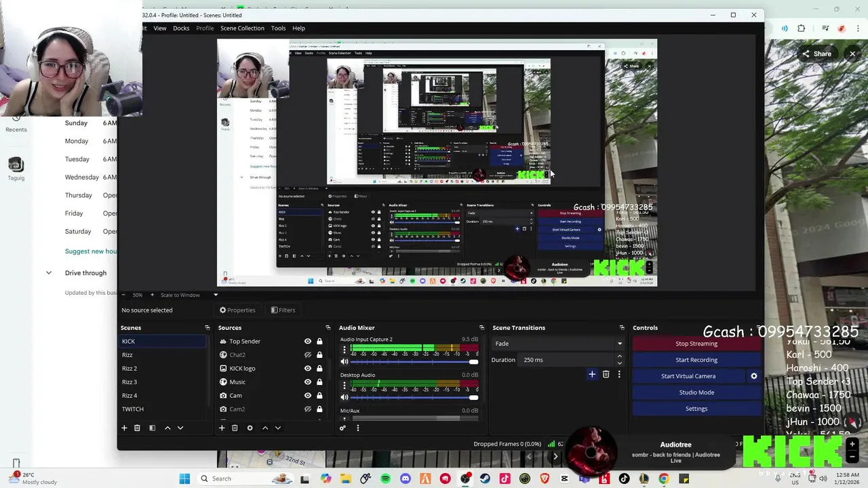Open the Windows Start menu

coord(184,479)
